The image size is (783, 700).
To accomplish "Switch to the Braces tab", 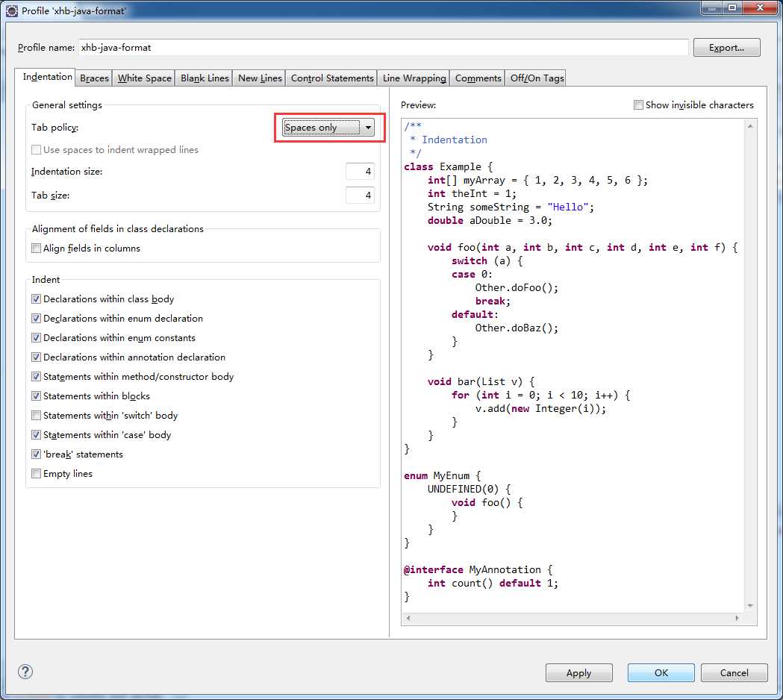I will pyautogui.click(x=94, y=78).
